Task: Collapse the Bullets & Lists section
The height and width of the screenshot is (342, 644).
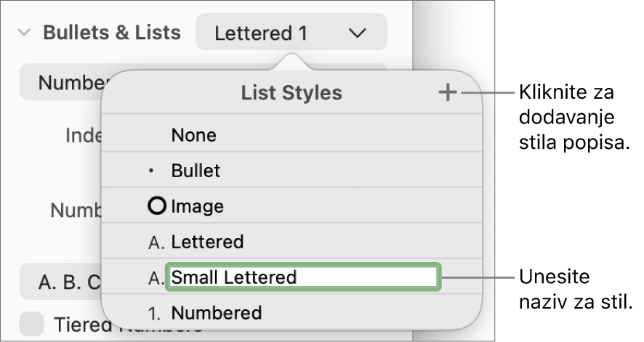Action: (24, 33)
